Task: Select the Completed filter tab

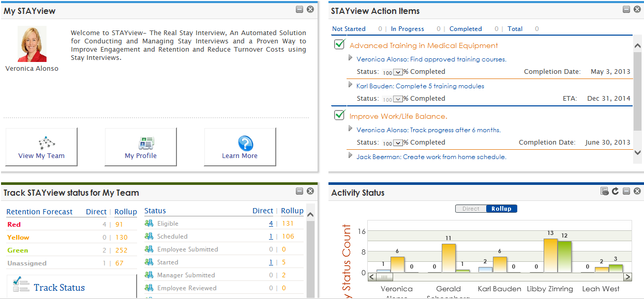Action: 466,29
